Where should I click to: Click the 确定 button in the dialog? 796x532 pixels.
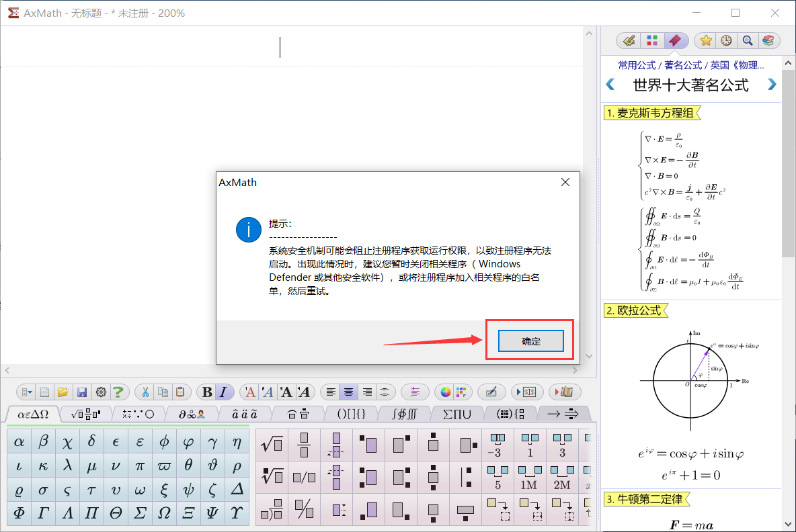530,341
